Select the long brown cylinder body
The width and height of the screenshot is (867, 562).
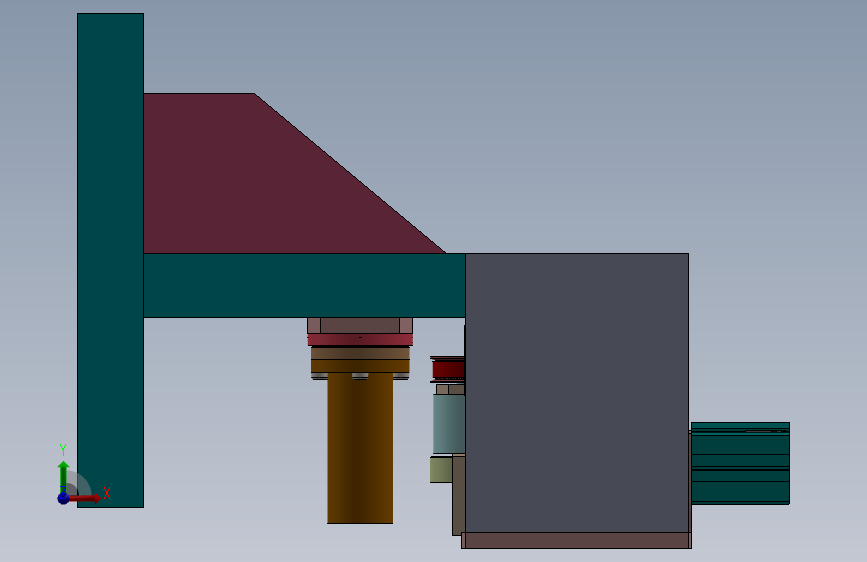[360, 448]
